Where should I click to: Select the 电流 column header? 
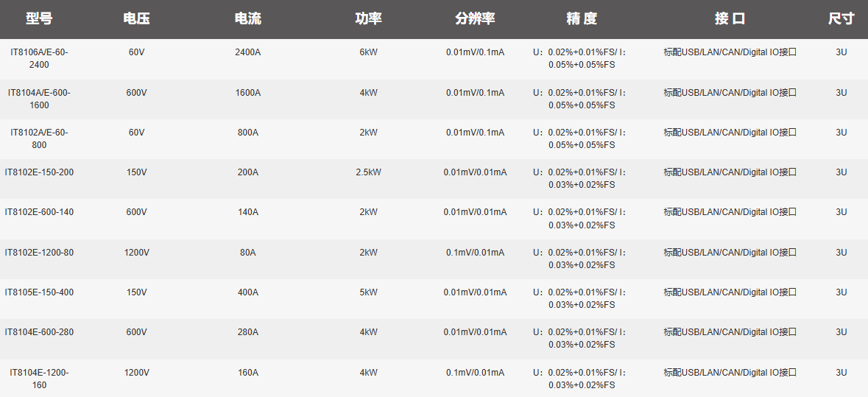(247, 19)
